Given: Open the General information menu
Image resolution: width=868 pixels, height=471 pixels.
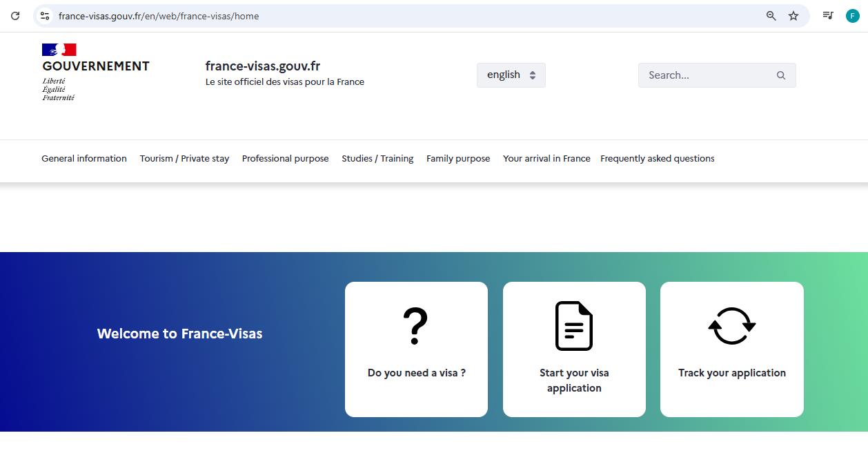Looking at the screenshot, I should (x=83, y=158).
